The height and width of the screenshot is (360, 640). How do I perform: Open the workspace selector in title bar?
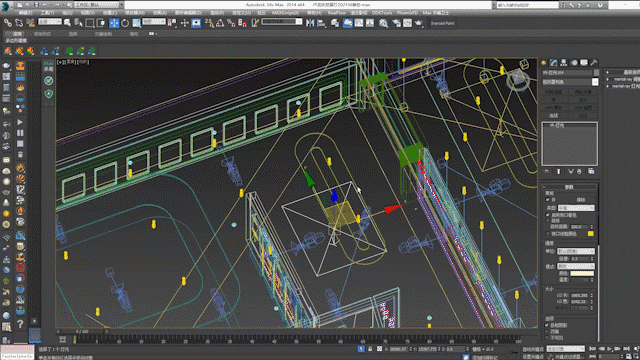coord(98,5)
